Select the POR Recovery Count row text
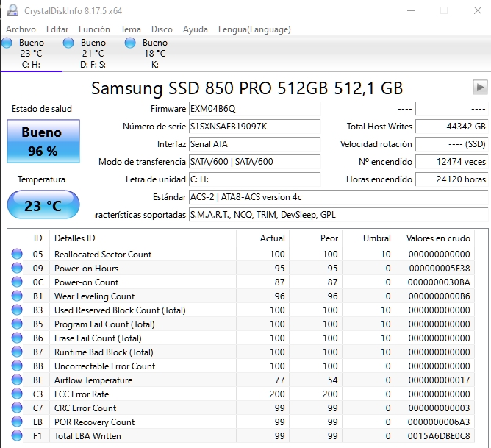491x448 pixels. [94, 422]
